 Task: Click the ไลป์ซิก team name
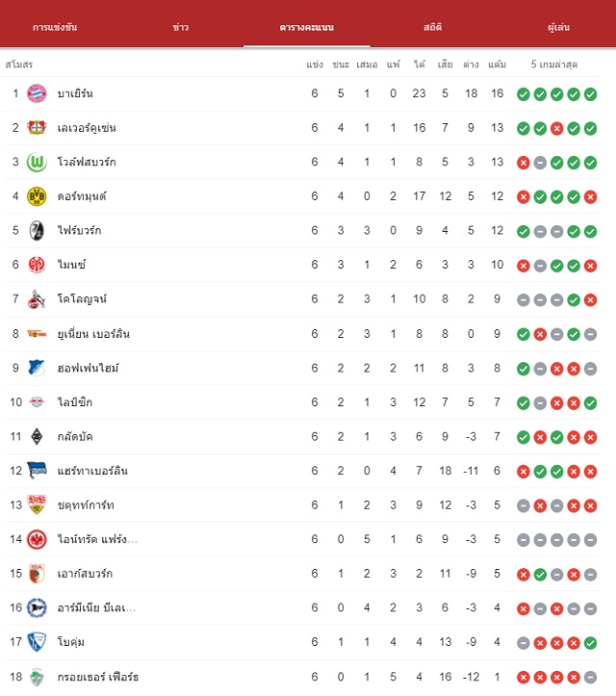pyautogui.click(x=74, y=402)
